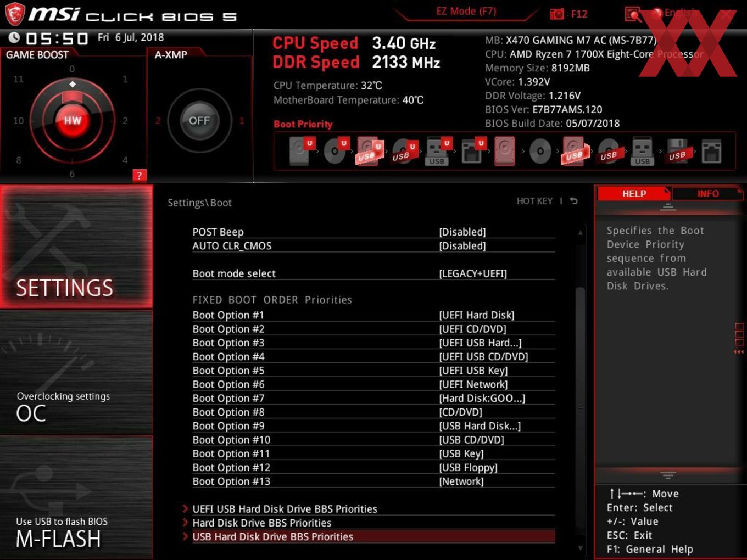
Task: Change Boot Option #12 USB Floppy value
Action: (468, 467)
